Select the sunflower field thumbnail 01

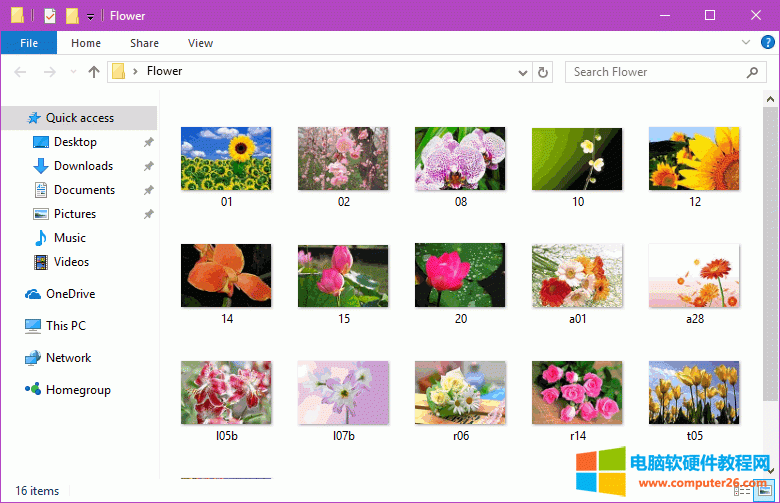[x=226, y=158]
